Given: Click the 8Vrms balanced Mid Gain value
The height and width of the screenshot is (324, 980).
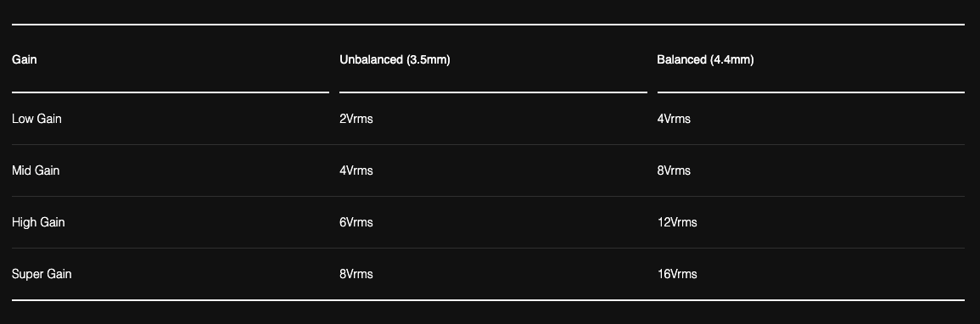Looking at the screenshot, I should pyautogui.click(x=674, y=170).
